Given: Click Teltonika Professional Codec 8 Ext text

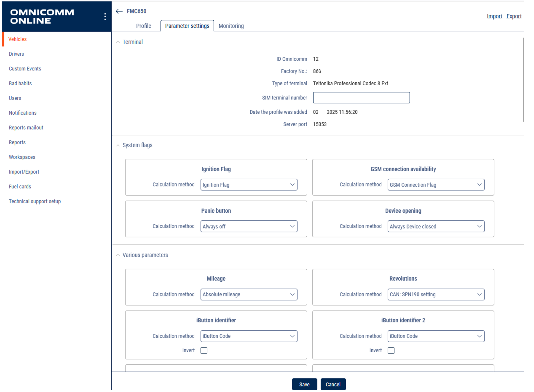Looking at the screenshot, I should [x=350, y=83].
